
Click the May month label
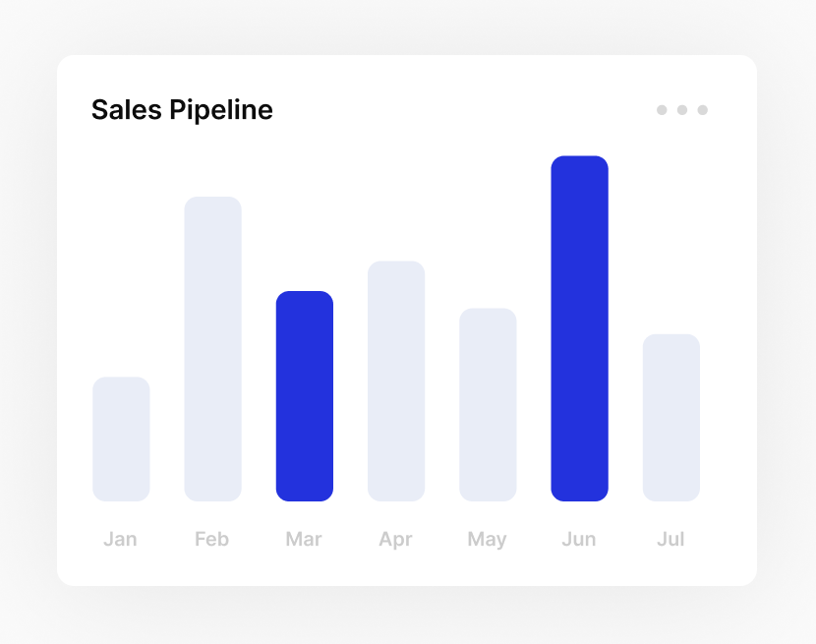tap(488, 539)
